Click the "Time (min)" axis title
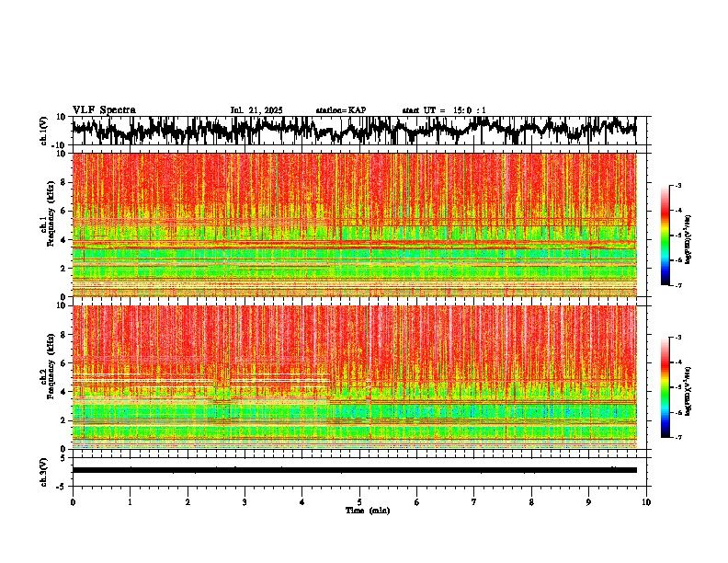This screenshot has height=563, width=728. [368, 511]
